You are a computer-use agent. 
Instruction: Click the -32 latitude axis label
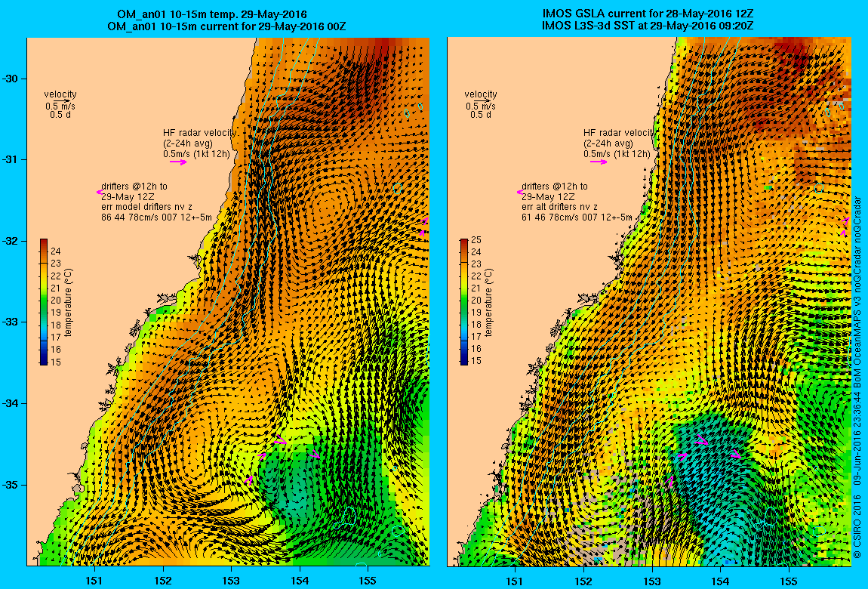[x=11, y=241]
